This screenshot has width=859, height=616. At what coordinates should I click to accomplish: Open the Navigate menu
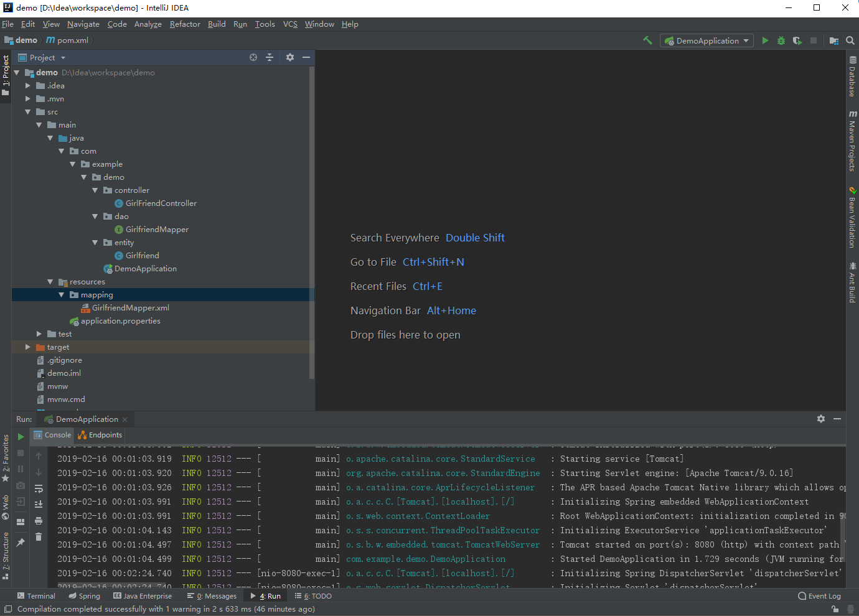point(83,24)
